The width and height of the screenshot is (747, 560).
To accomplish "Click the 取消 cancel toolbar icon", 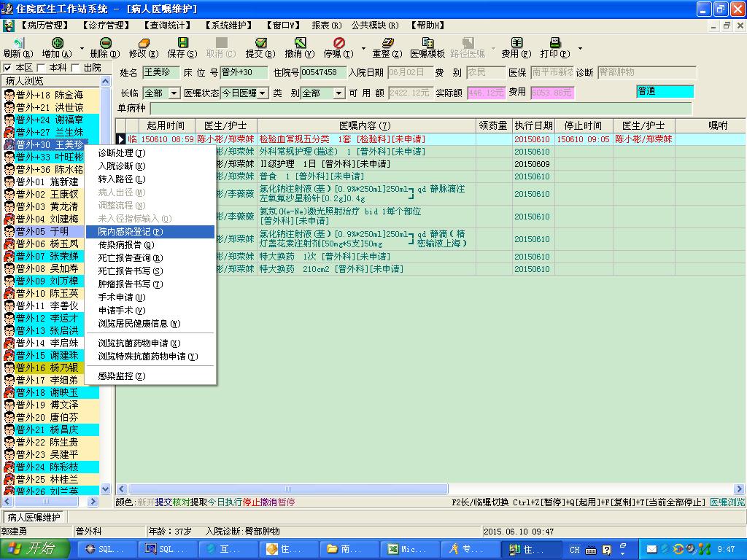I will coord(222,43).
